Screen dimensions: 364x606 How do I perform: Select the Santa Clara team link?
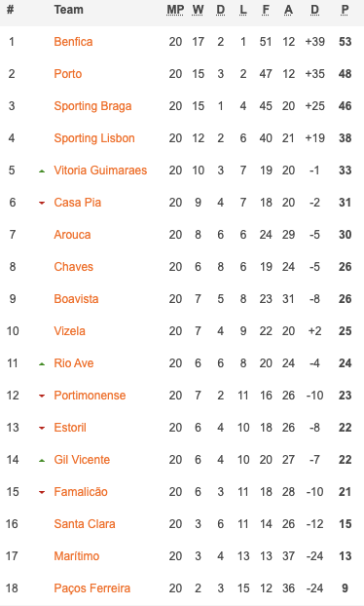click(x=85, y=524)
